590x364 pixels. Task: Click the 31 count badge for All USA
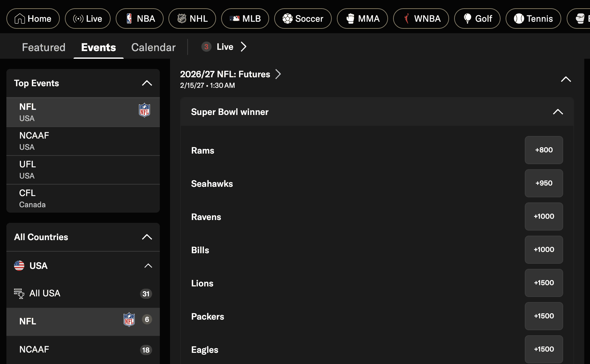pyautogui.click(x=146, y=294)
